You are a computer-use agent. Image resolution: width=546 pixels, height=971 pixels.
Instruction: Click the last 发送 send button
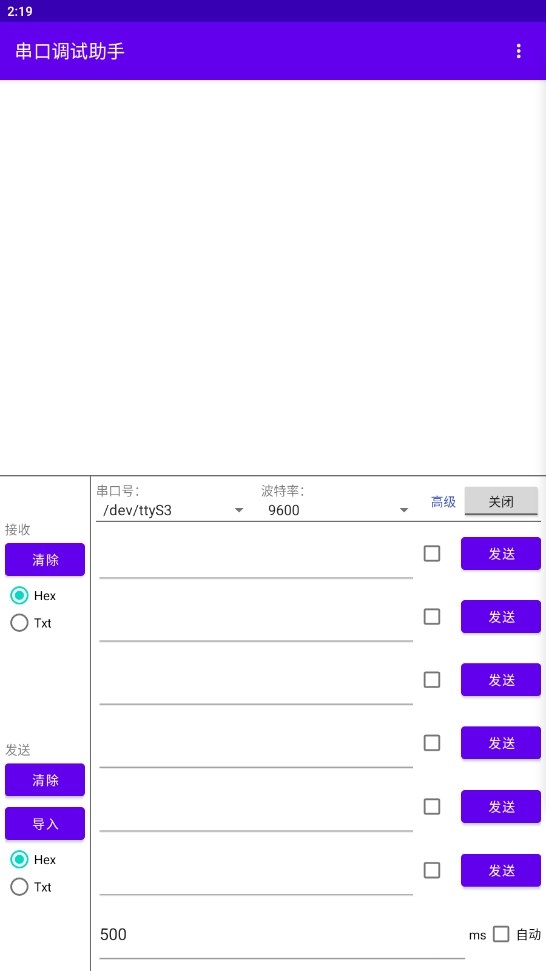(x=501, y=870)
